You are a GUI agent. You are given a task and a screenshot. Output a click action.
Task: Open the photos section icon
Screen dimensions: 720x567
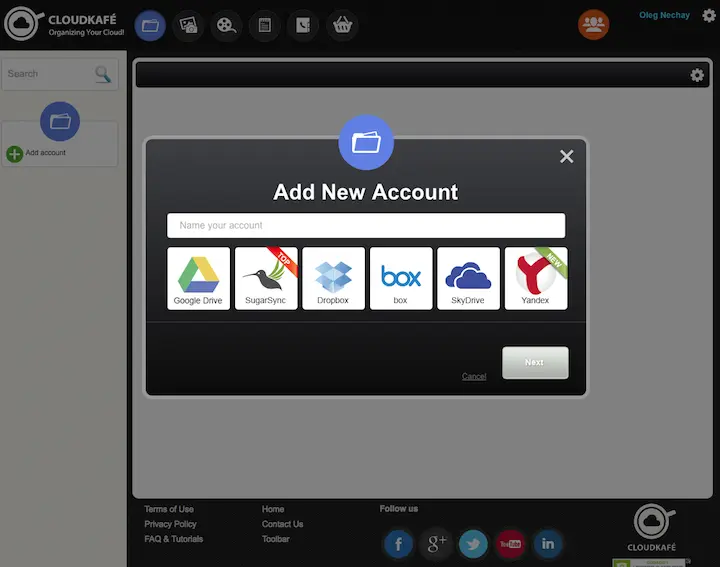point(188,25)
